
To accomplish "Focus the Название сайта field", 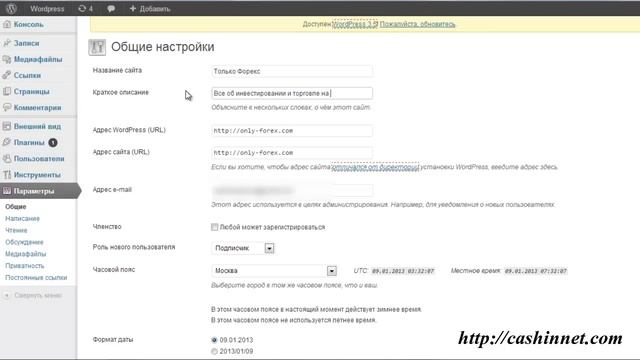I will [x=292, y=71].
